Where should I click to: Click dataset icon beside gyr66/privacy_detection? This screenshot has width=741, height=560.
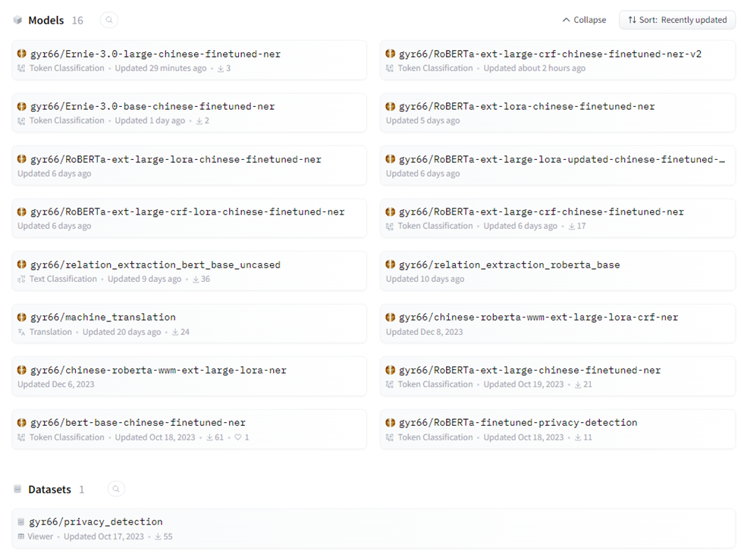tap(20, 522)
